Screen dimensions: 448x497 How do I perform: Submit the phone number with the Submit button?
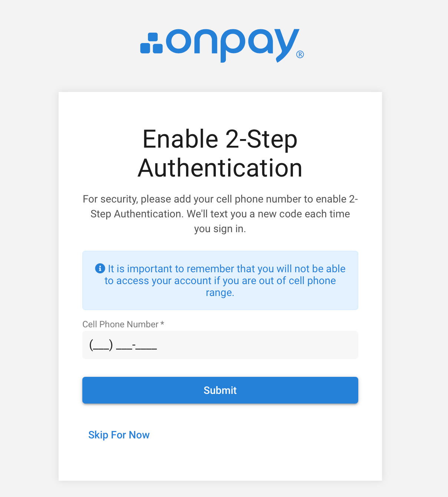220,390
